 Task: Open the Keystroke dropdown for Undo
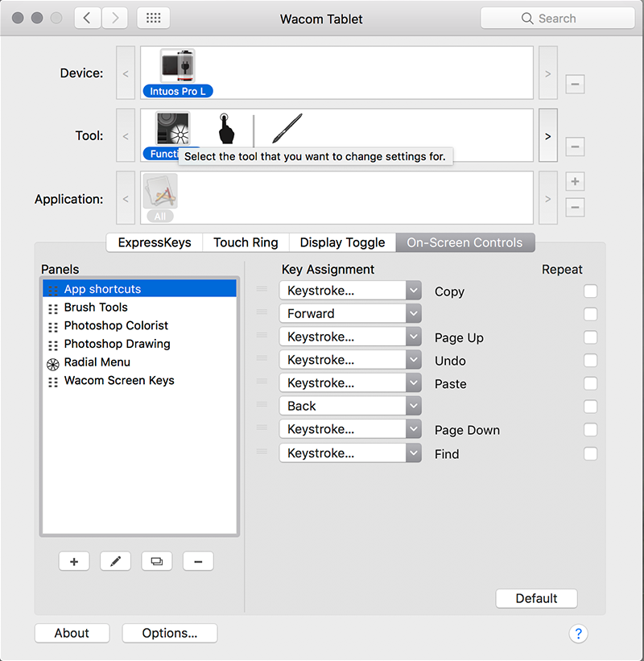[350, 360]
